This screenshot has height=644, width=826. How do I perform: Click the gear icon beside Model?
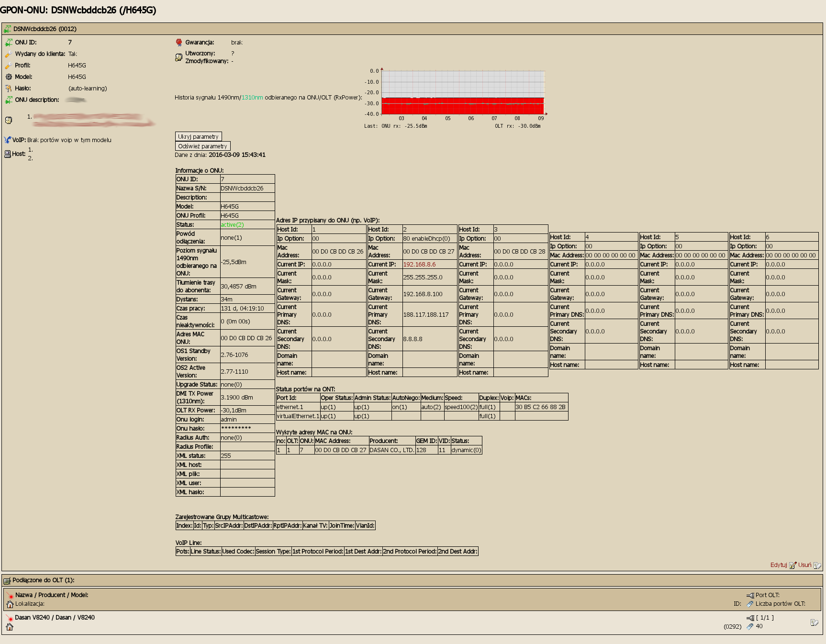pos(9,77)
